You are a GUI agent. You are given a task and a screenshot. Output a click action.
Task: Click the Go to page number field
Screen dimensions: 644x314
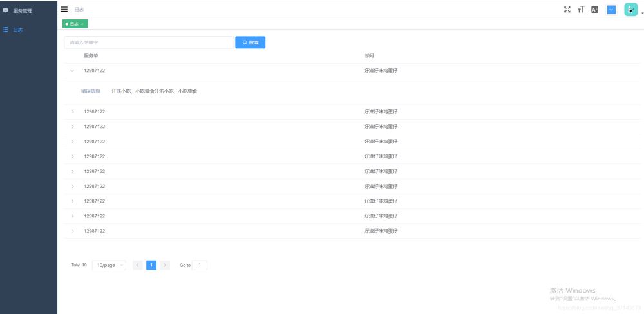pyautogui.click(x=200, y=265)
